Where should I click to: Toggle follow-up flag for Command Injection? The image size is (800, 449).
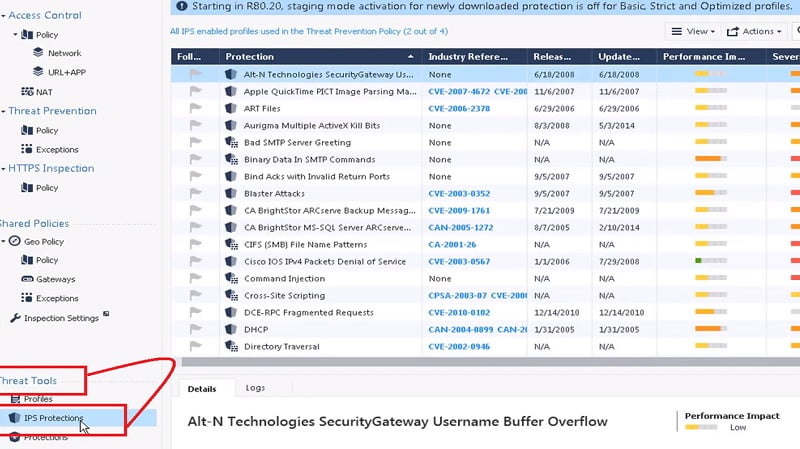[x=195, y=279]
